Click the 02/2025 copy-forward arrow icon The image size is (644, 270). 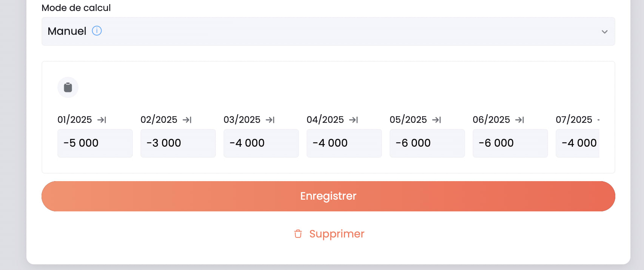tap(187, 120)
